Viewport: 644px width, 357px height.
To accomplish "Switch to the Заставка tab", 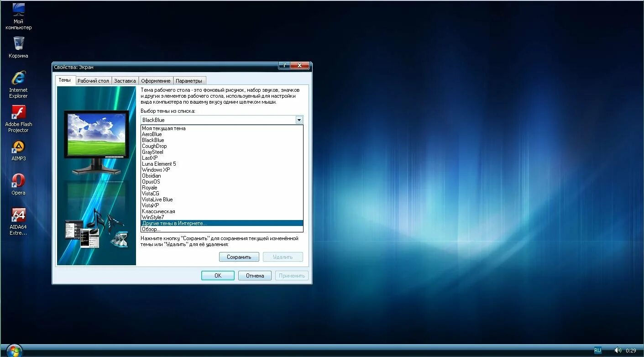I will click(x=125, y=80).
